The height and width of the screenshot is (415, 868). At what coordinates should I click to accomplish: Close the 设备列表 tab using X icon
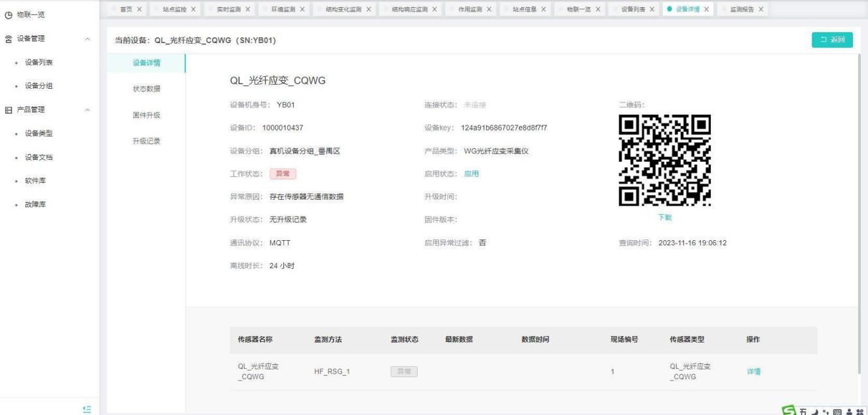click(652, 8)
